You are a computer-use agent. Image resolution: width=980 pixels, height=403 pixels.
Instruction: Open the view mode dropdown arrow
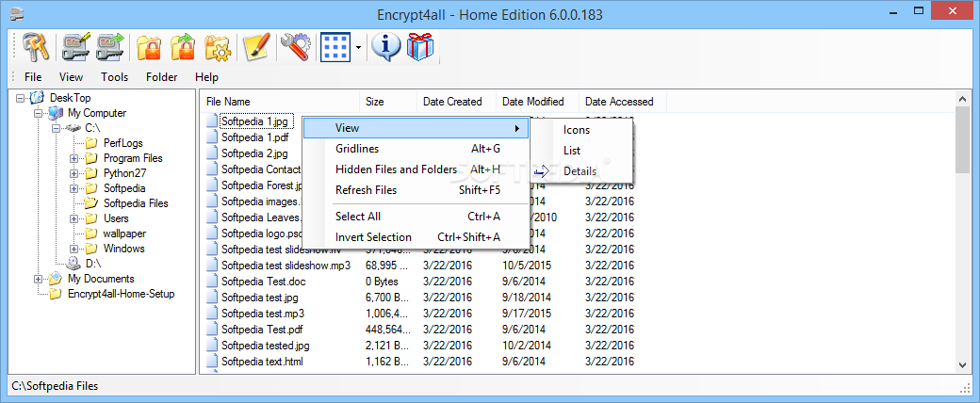(x=358, y=47)
